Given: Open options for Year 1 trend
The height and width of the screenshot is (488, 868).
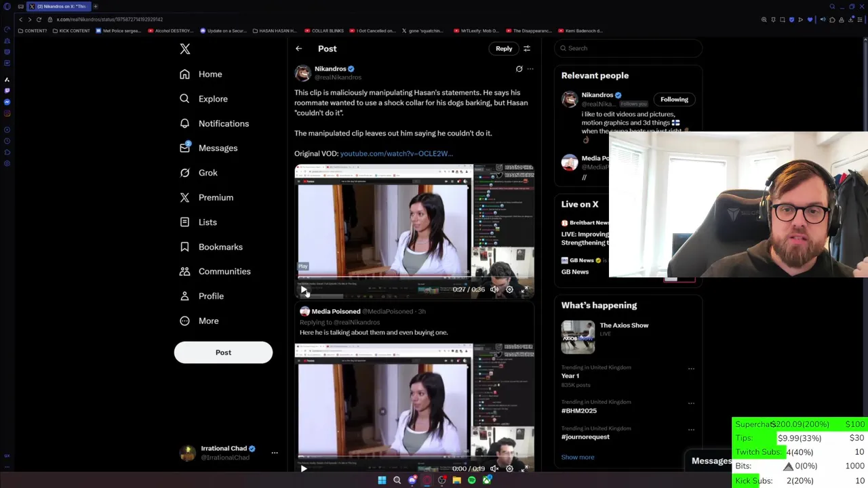Looking at the screenshot, I should point(691,369).
